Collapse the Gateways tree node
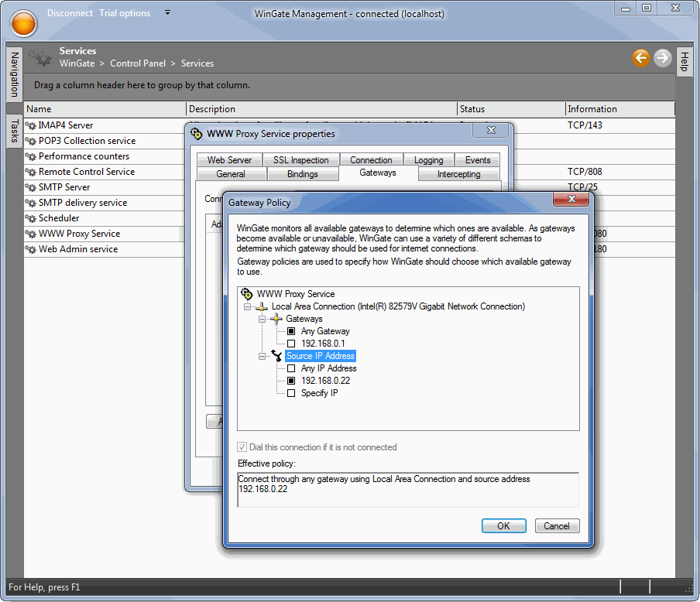The width and height of the screenshot is (700, 602). pos(262,319)
